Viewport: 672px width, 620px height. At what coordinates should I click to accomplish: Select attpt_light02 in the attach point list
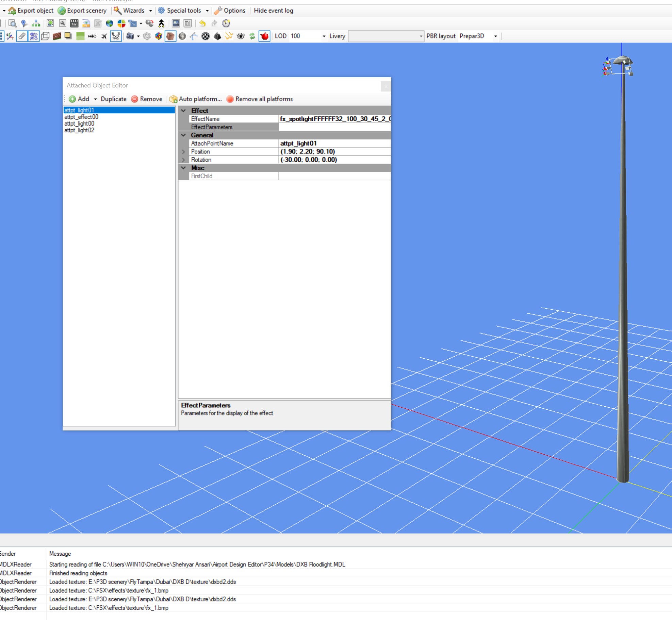pos(79,130)
